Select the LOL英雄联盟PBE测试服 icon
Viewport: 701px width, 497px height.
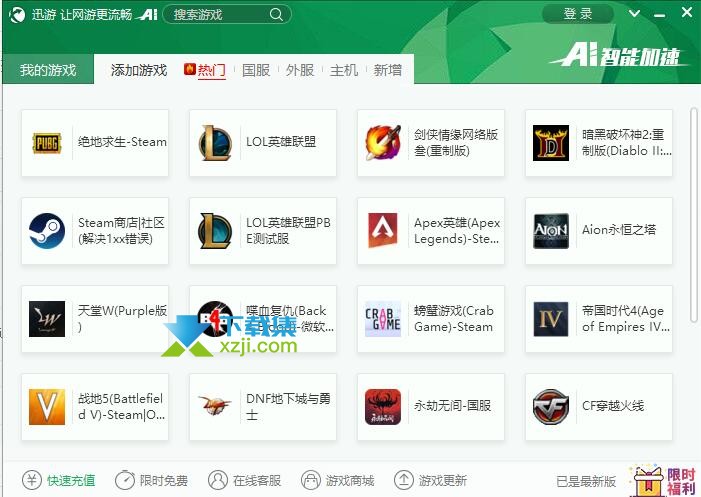click(215, 231)
